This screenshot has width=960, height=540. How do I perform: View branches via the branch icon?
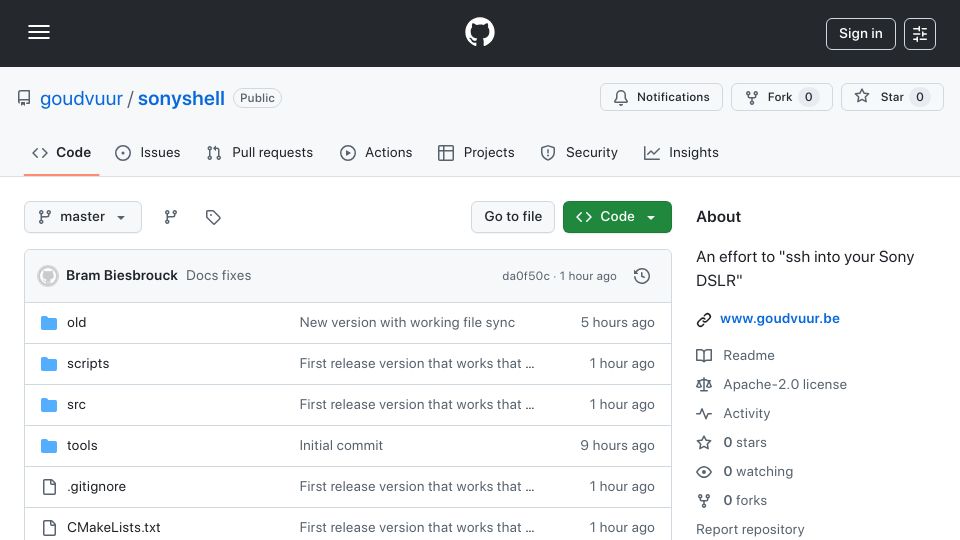[171, 217]
